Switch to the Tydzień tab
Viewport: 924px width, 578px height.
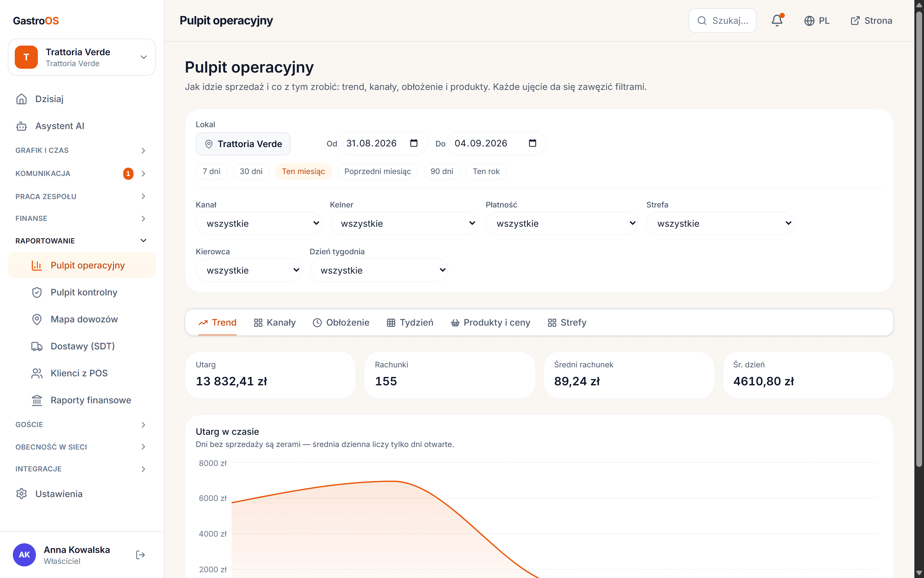coord(410,323)
